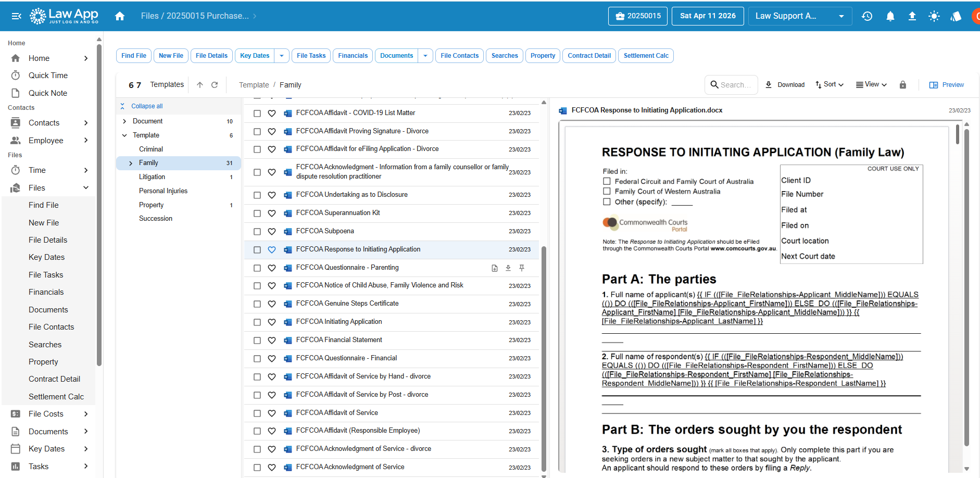Favorite FCFCOA Subpoena with heart icon
Image resolution: width=980 pixels, height=478 pixels.
click(x=272, y=232)
